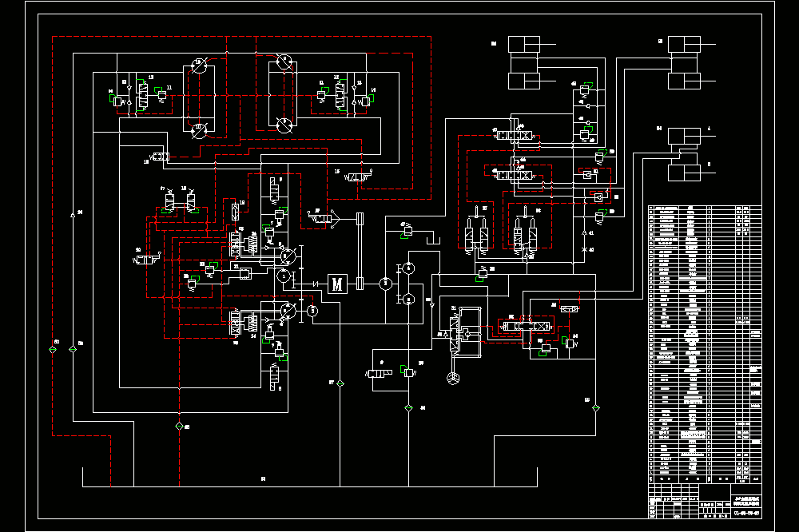The image size is (799, 532).
Task: Select upper pump circle of the tandem pair right of motor
Action: pos(408,268)
